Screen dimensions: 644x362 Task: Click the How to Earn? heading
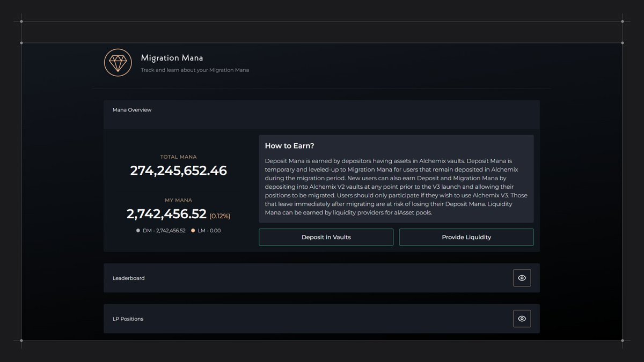(x=290, y=146)
